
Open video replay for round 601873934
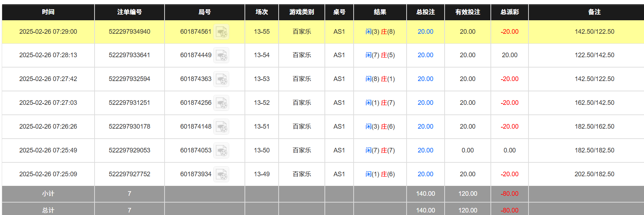(221, 174)
